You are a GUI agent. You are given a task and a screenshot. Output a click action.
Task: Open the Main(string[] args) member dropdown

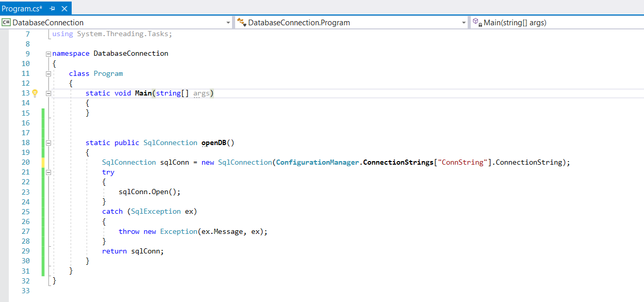[x=639, y=23]
